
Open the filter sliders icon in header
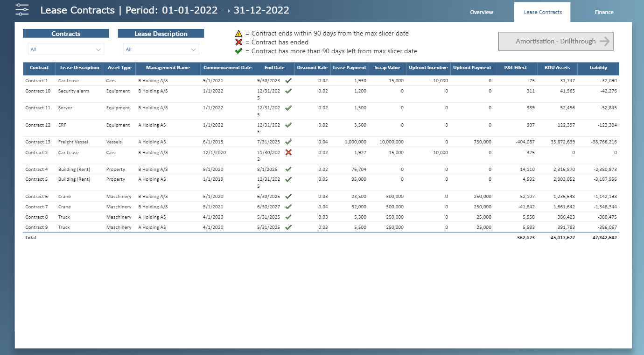[x=22, y=10]
